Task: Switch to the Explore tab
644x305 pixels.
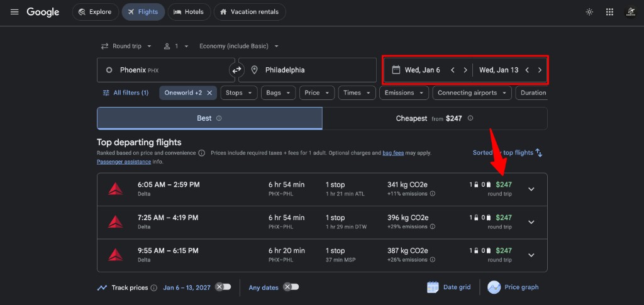Action: tap(96, 12)
